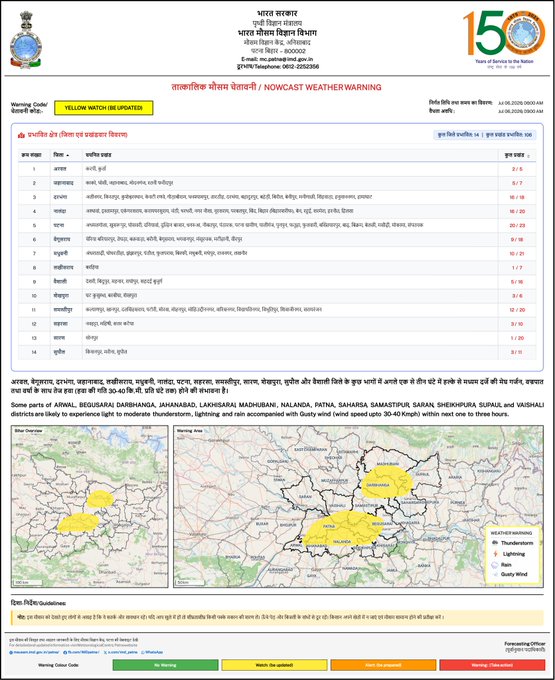
Task: Sort table by the district column arrow
Action: point(68,155)
